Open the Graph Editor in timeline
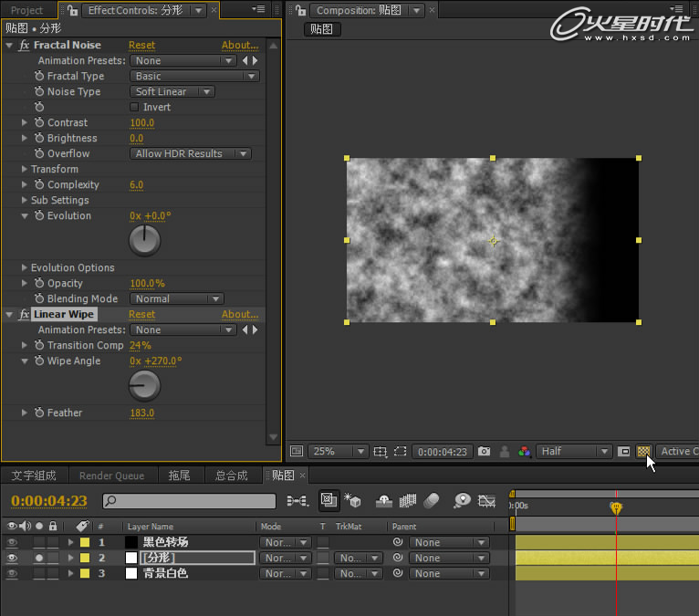Viewport: 699px width, 616px height. 488,501
